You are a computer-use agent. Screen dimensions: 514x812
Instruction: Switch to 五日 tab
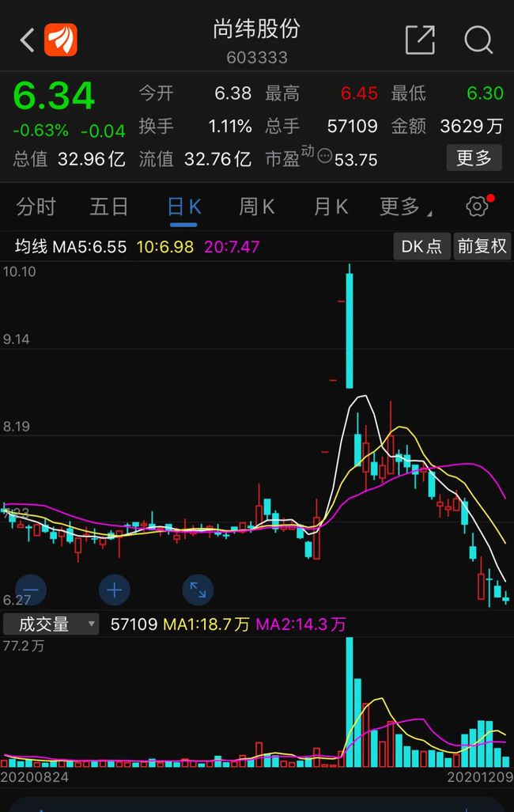[x=108, y=207]
